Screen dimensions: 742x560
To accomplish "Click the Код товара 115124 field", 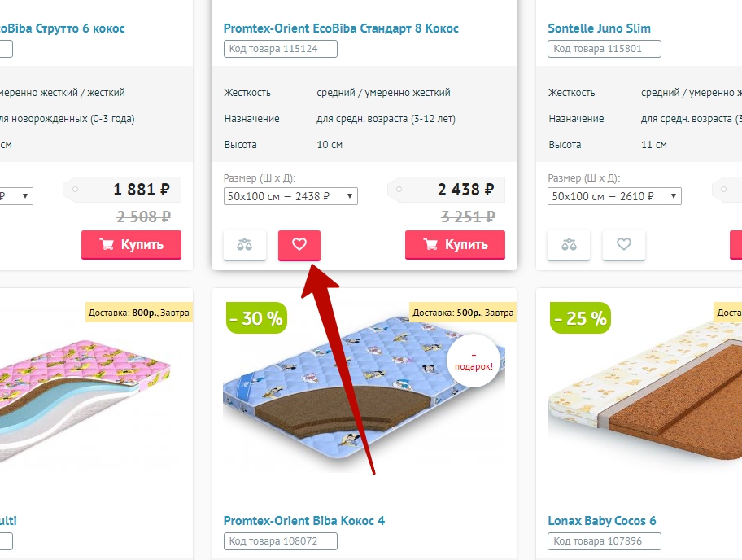I will click(281, 49).
